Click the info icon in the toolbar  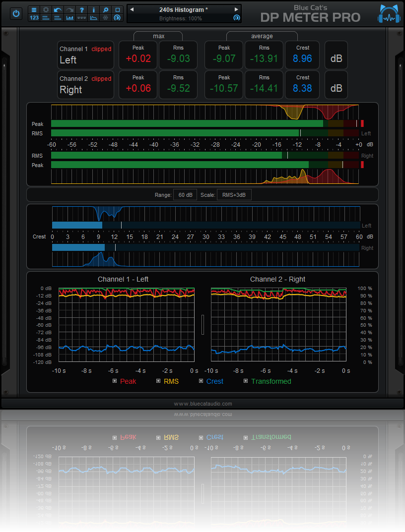[94, 9]
